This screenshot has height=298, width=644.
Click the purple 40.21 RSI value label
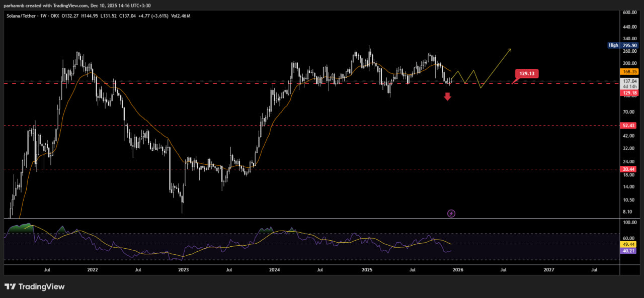630,251
